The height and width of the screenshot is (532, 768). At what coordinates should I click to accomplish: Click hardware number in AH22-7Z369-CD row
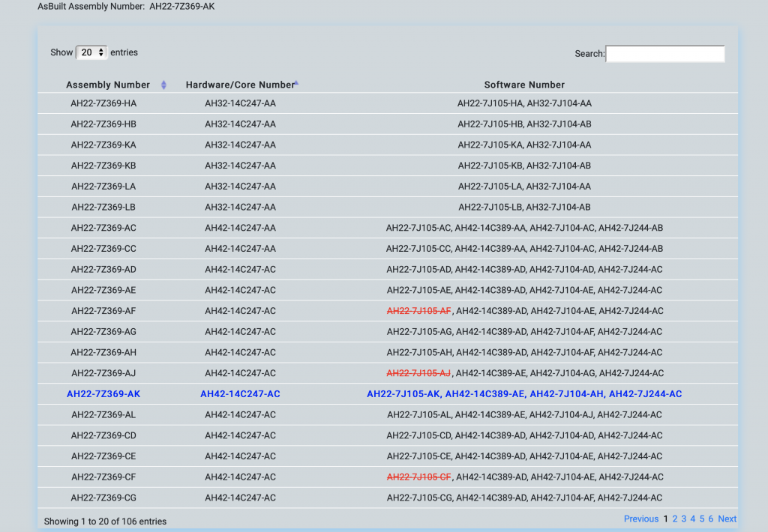tap(240, 435)
